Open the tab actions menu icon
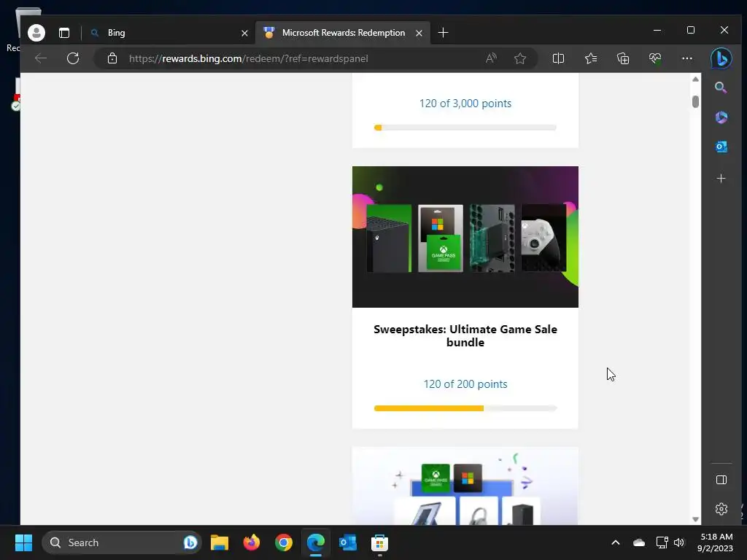The width and height of the screenshot is (747, 560). click(x=64, y=33)
